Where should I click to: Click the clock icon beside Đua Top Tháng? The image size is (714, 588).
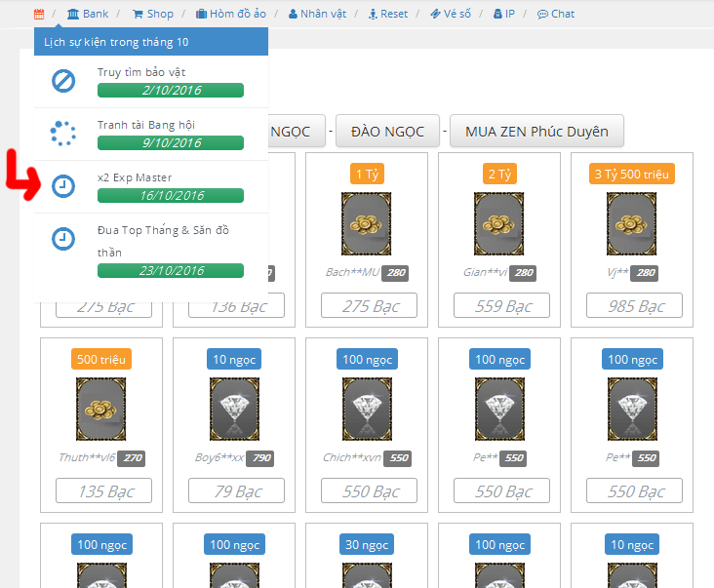click(63, 239)
